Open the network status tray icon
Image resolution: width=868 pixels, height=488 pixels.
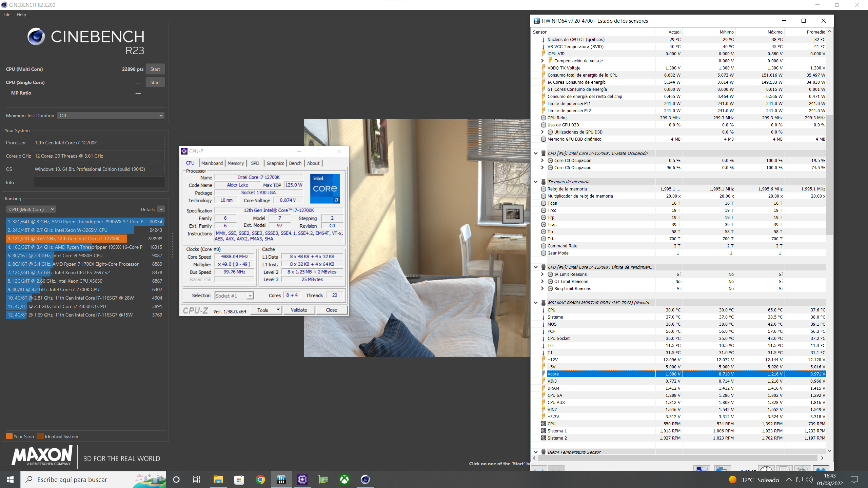tap(799, 480)
